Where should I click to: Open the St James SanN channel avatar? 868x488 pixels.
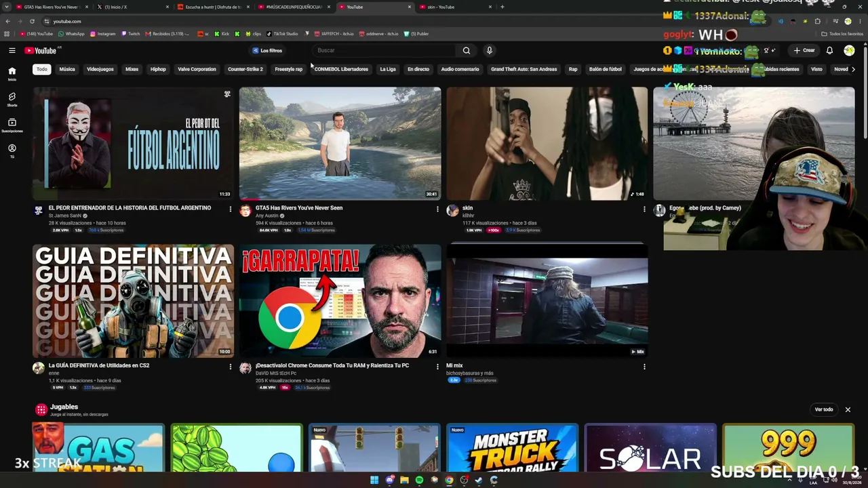pos(39,211)
